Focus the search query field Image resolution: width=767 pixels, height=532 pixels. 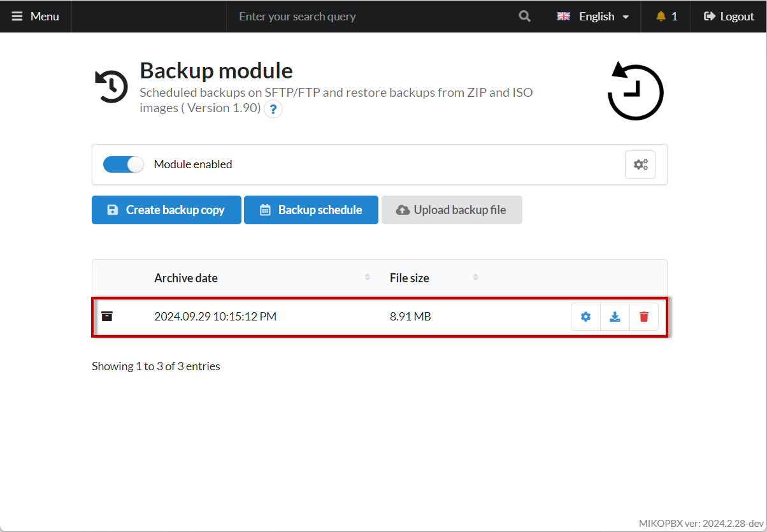[x=369, y=17]
